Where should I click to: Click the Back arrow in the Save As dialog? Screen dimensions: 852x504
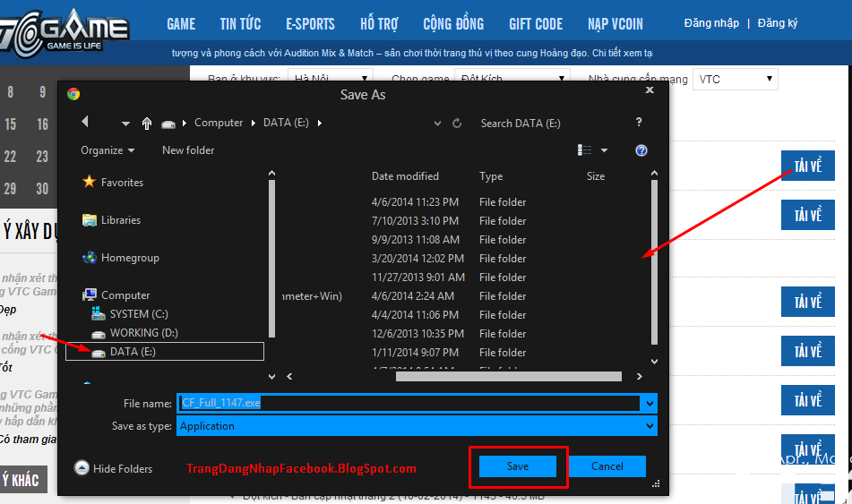85,123
